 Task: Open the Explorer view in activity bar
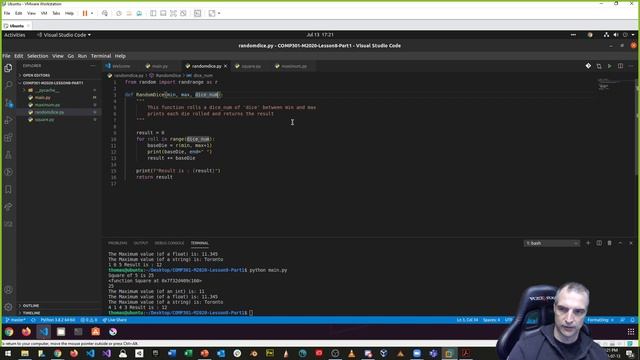8,68
